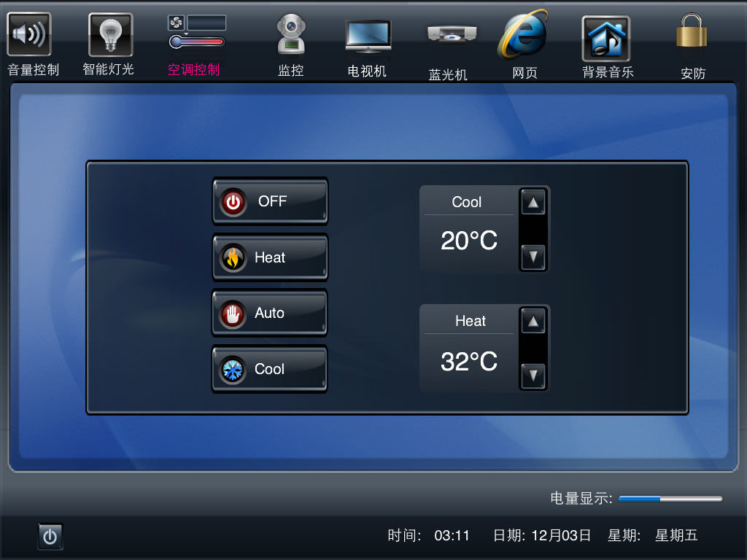
Task: Switch air conditioner to OFF mode
Action: 270,201
